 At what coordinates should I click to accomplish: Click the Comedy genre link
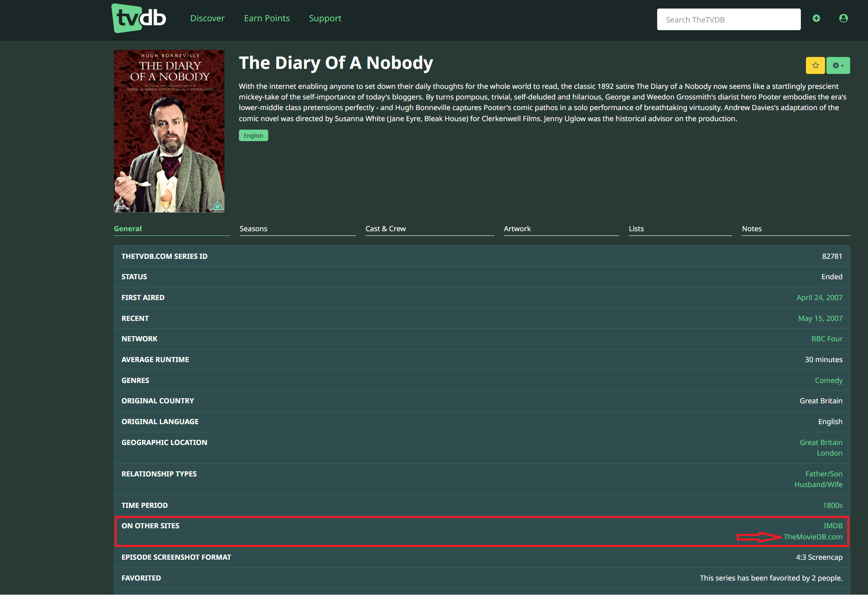coord(828,380)
